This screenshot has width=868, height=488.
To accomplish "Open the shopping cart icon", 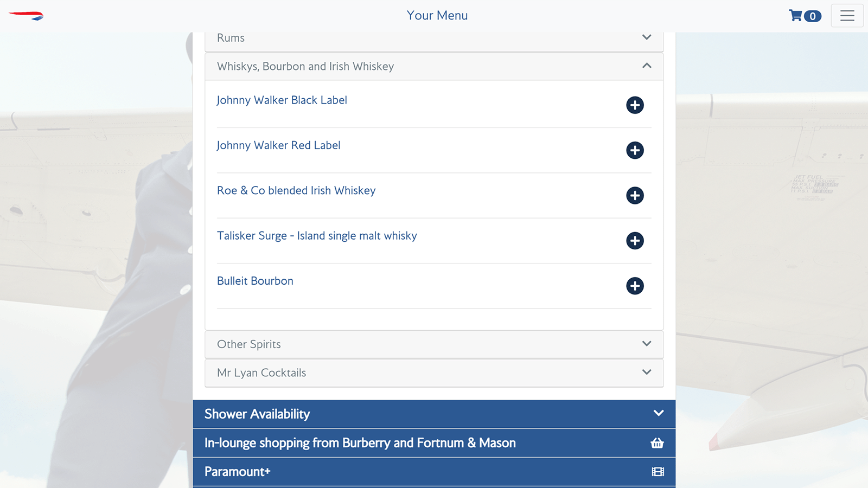I will (x=795, y=16).
